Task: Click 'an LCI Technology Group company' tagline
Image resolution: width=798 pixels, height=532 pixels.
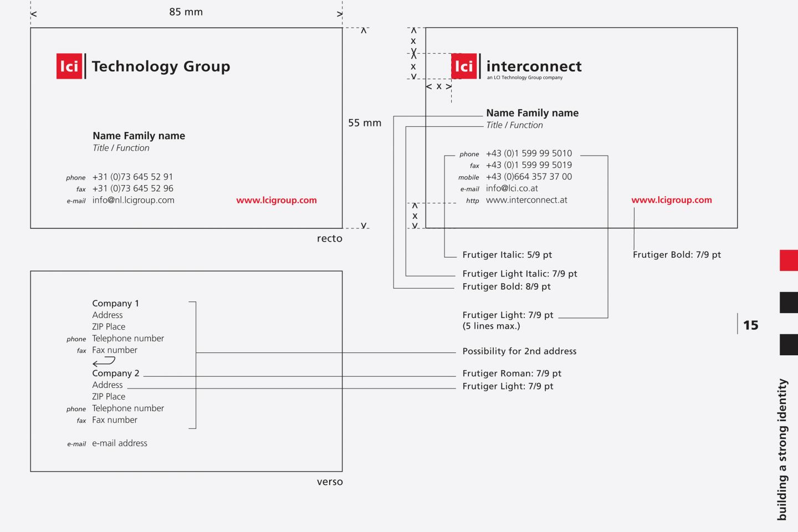Action: point(525,78)
